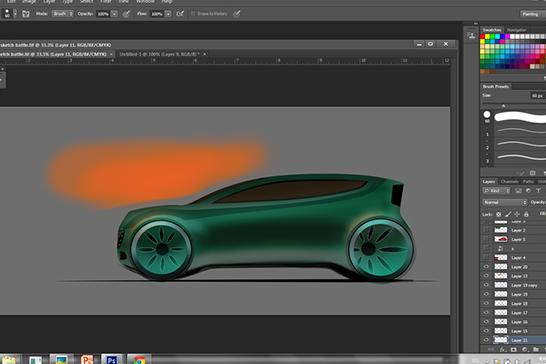The height and width of the screenshot is (364, 546).
Task: Lock transparent pixels icon
Action: [499, 214]
